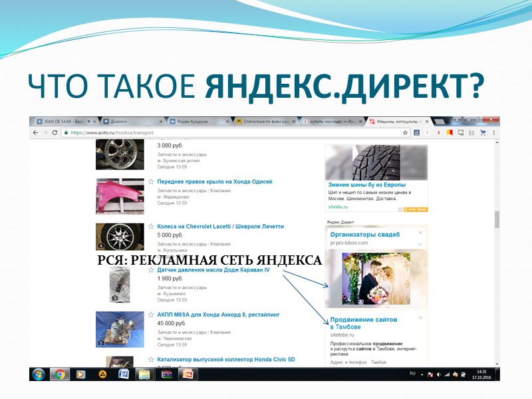Click the shopping cart extension icon
Screen dimensions: 532x399
coord(483,132)
